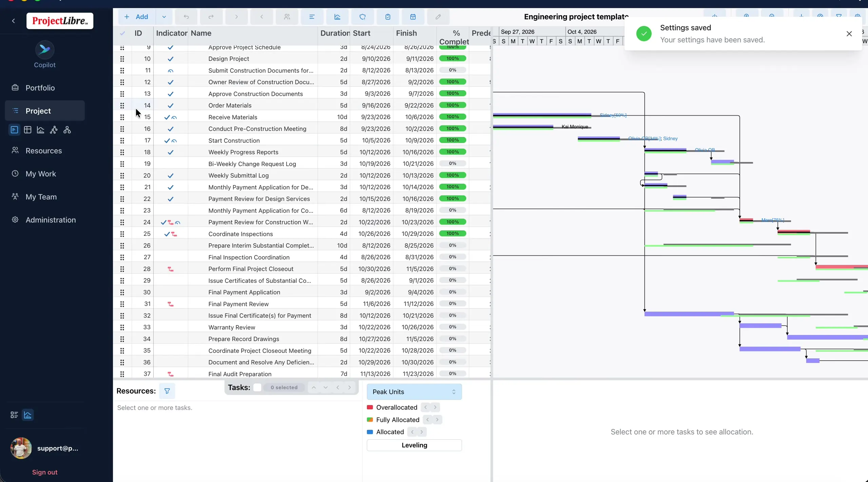Image resolution: width=868 pixels, height=482 pixels.
Task: Toggle the select-all check in the table header
Action: tap(122, 33)
